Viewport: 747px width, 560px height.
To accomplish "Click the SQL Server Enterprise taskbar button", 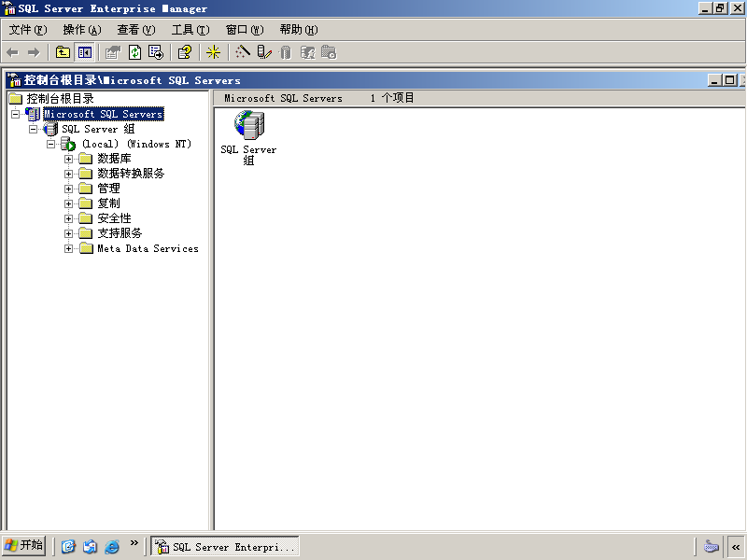I will click(x=225, y=546).
